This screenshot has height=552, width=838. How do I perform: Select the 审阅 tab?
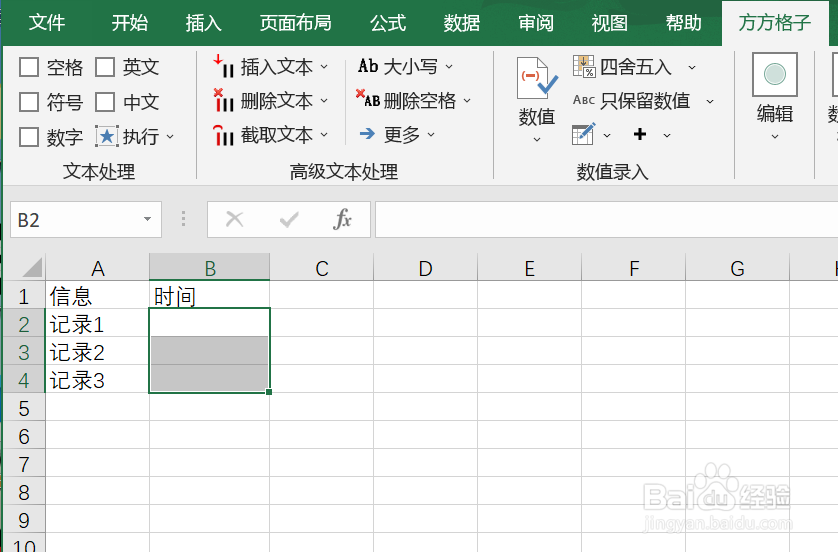point(536,23)
